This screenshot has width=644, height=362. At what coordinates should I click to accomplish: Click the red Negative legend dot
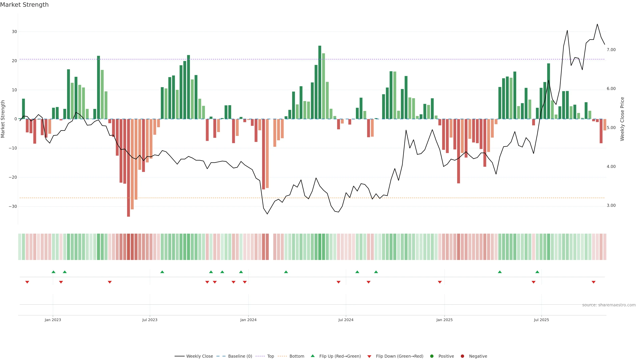(x=462, y=356)
